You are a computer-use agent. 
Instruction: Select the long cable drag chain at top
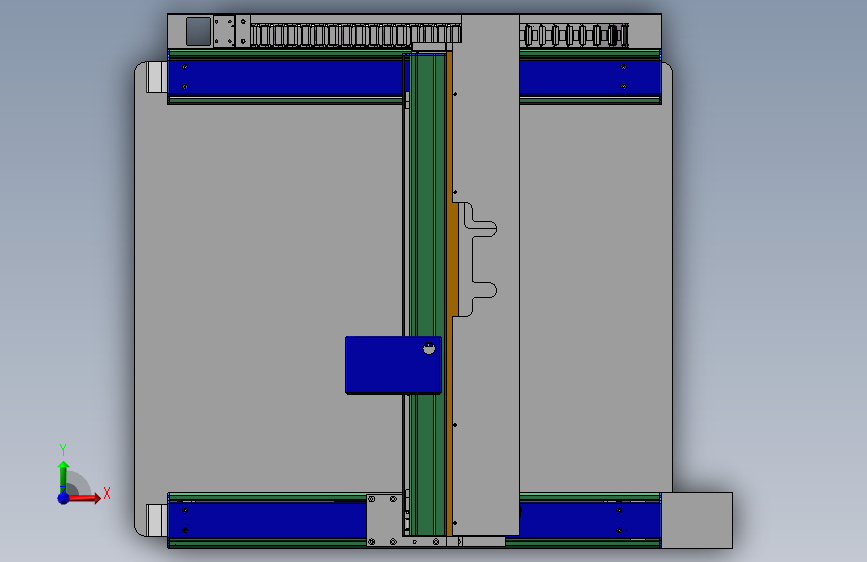tap(356, 35)
